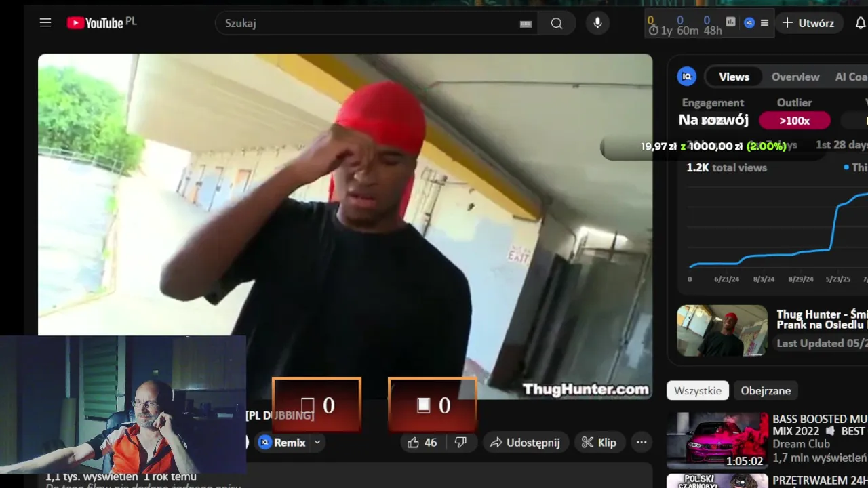Open Bass Boosted Music Mix 2022 title
This screenshot has height=488, width=868.
820,425
